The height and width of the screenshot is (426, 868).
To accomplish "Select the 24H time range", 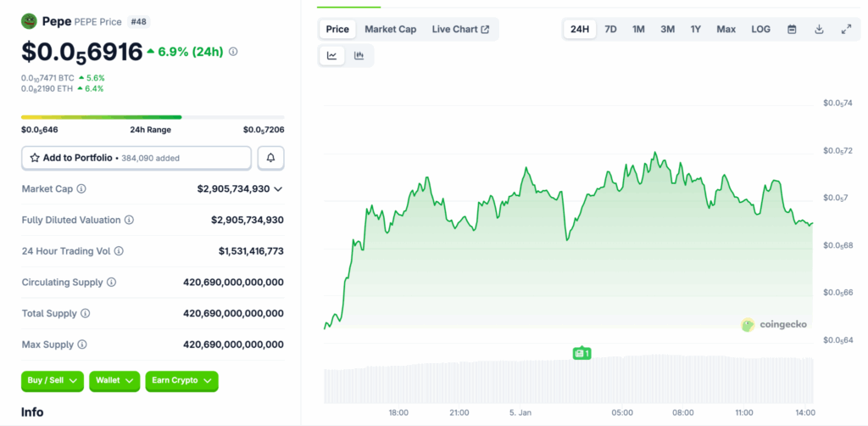I will coord(580,29).
